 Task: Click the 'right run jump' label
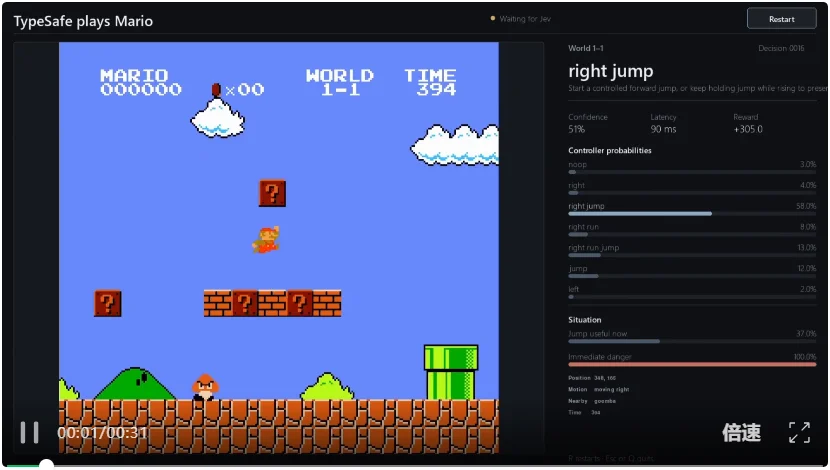tap(593, 248)
